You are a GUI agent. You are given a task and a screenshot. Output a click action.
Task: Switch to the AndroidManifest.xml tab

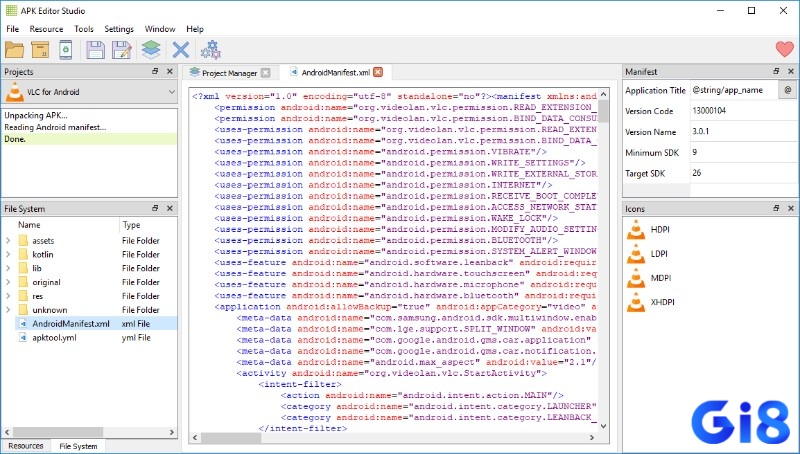[x=336, y=72]
